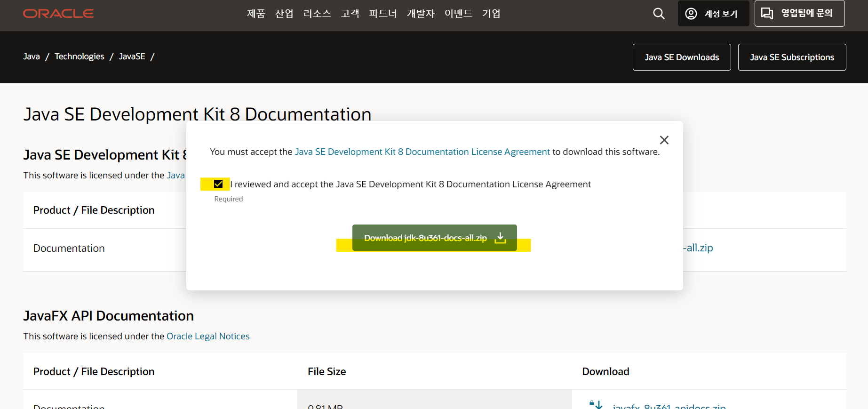Click the 'Required' label under the checkbox
868x409 pixels.
pos(228,199)
